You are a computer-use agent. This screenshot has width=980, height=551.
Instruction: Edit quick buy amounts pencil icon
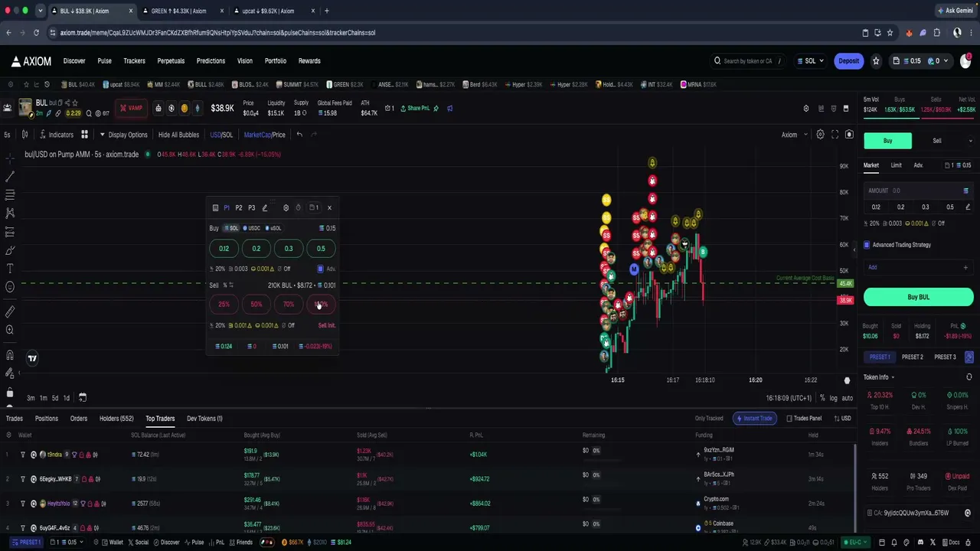click(x=968, y=207)
